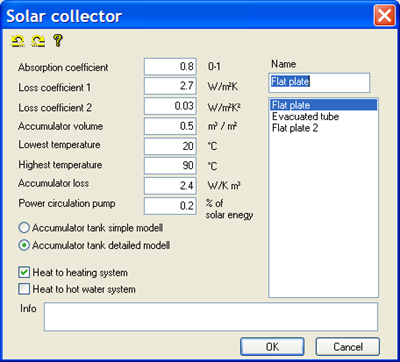
Task: Click the Absorption coefficient input field
Action: coord(170,67)
